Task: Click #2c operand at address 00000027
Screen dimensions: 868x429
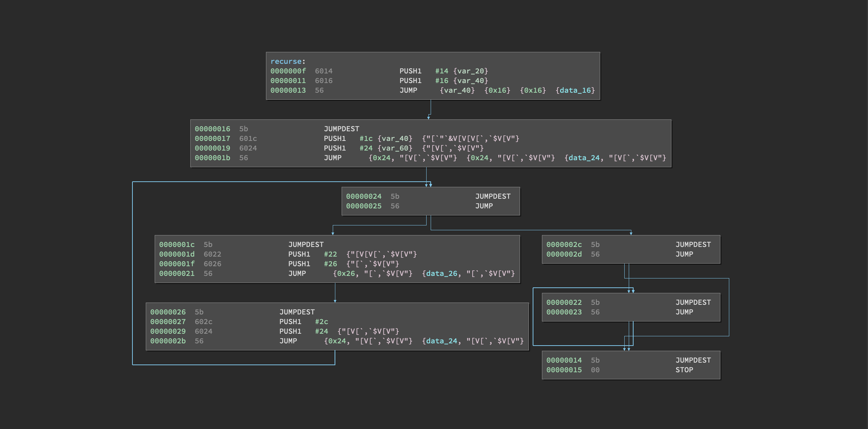Action: coord(321,322)
